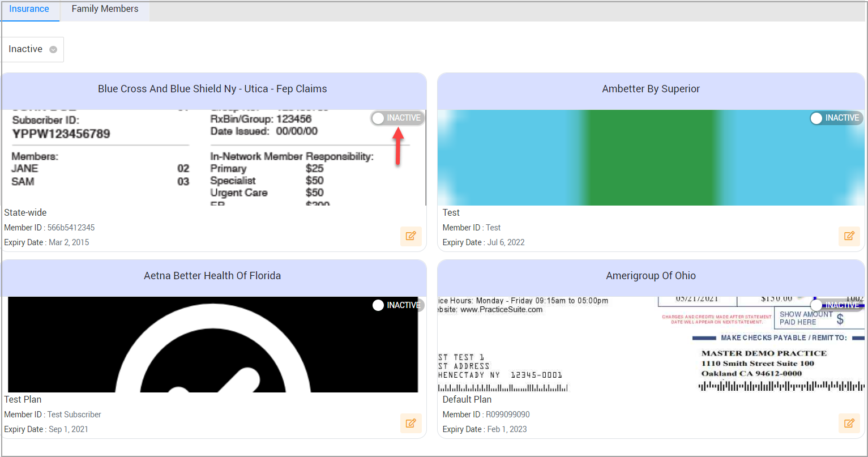View the Ambetter By Superior card image
Viewport: 868px width, 457px height.
[651, 159]
